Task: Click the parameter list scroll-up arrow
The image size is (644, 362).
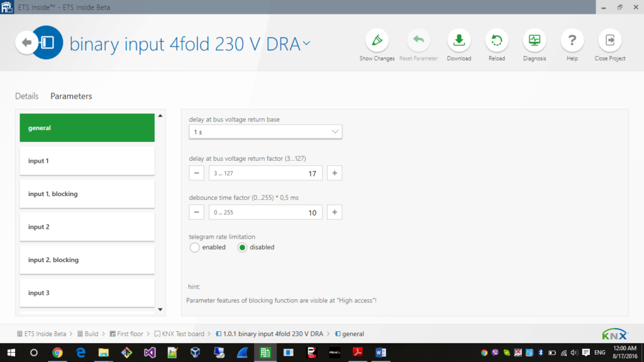Action: pyautogui.click(x=160, y=116)
